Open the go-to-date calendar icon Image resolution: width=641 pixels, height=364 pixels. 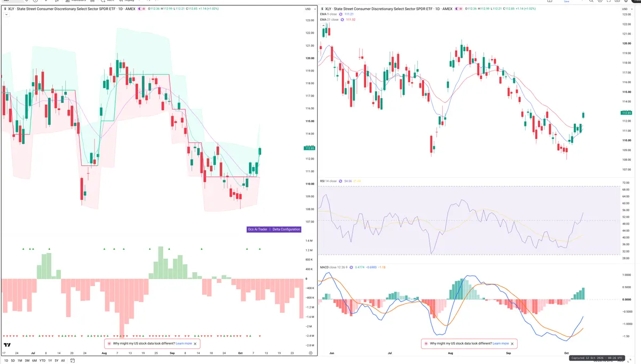[x=72, y=360]
